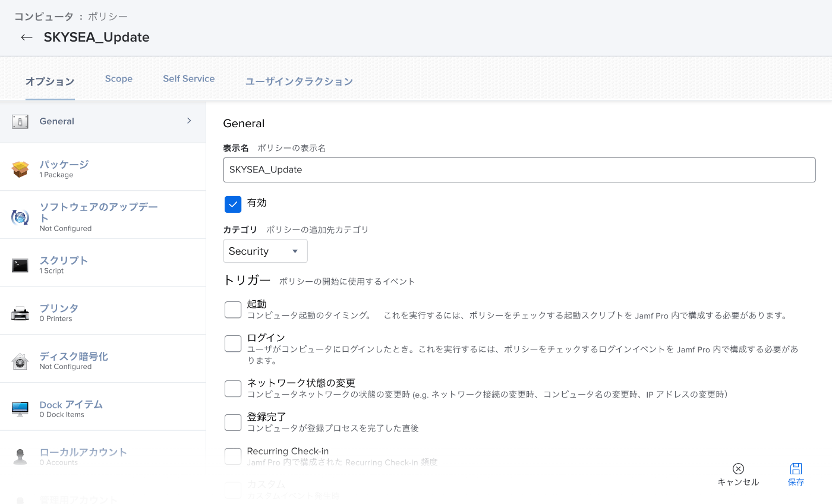Viewport: 832px width, 504px height.
Task: Click the カテゴリ field label
Action: point(240,229)
